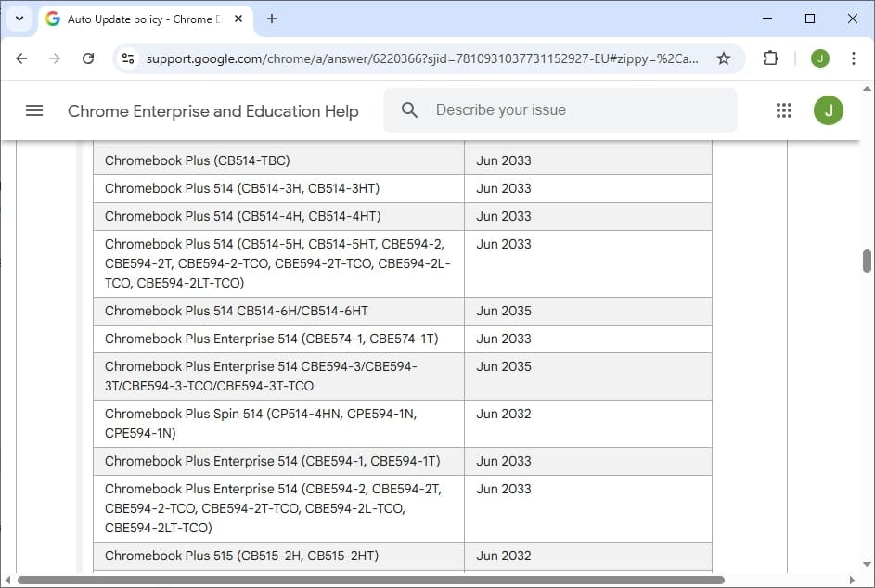The image size is (875, 588).
Task: Open the hamburger main menu
Action: click(x=34, y=110)
